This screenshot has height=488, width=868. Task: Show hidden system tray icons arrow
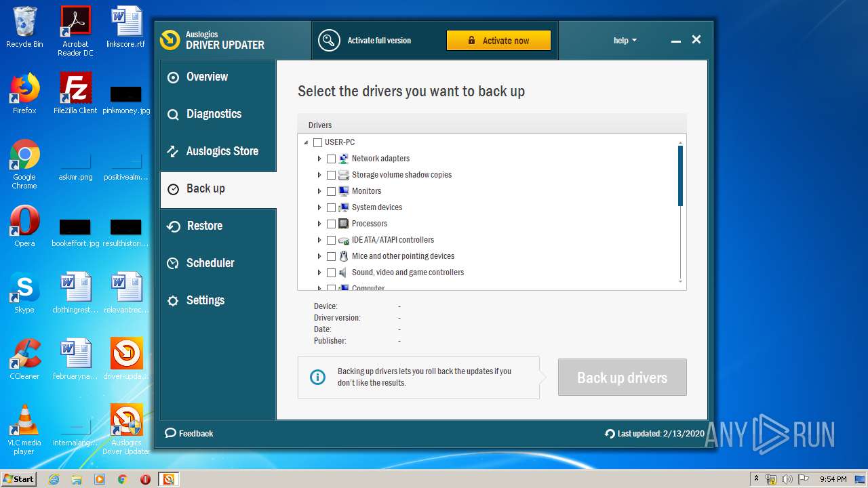[x=756, y=479]
